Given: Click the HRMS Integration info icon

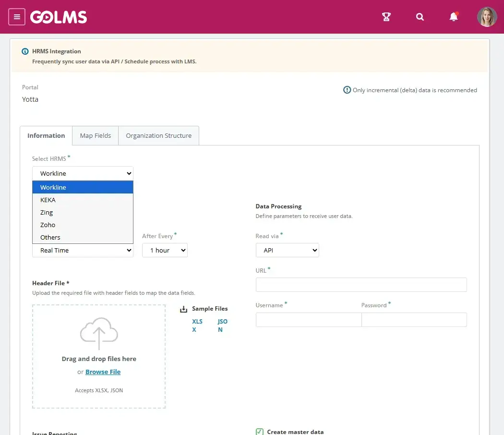Looking at the screenshot, I should [25, 51].
